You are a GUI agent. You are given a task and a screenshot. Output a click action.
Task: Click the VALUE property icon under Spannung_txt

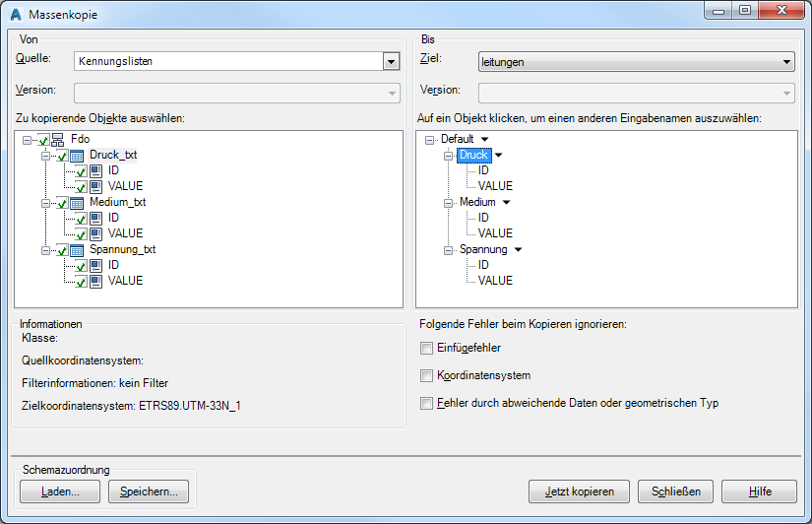pos(96,282)
